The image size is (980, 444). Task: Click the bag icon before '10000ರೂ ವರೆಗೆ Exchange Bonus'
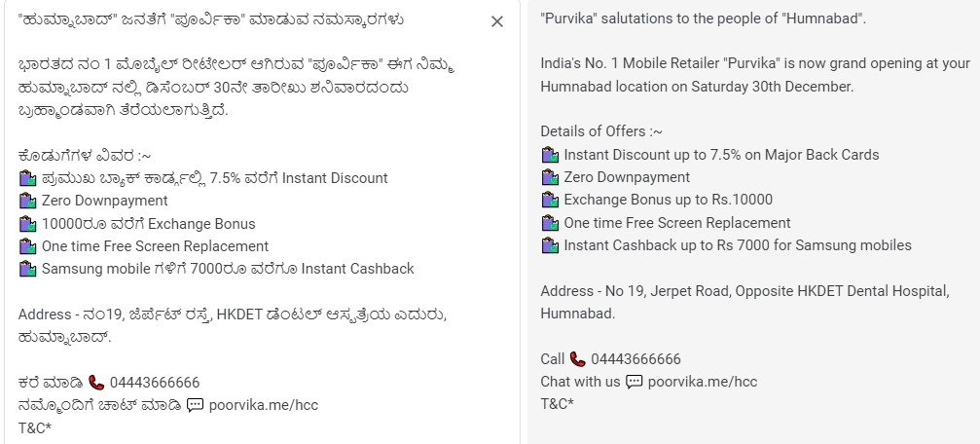[27, 223]
